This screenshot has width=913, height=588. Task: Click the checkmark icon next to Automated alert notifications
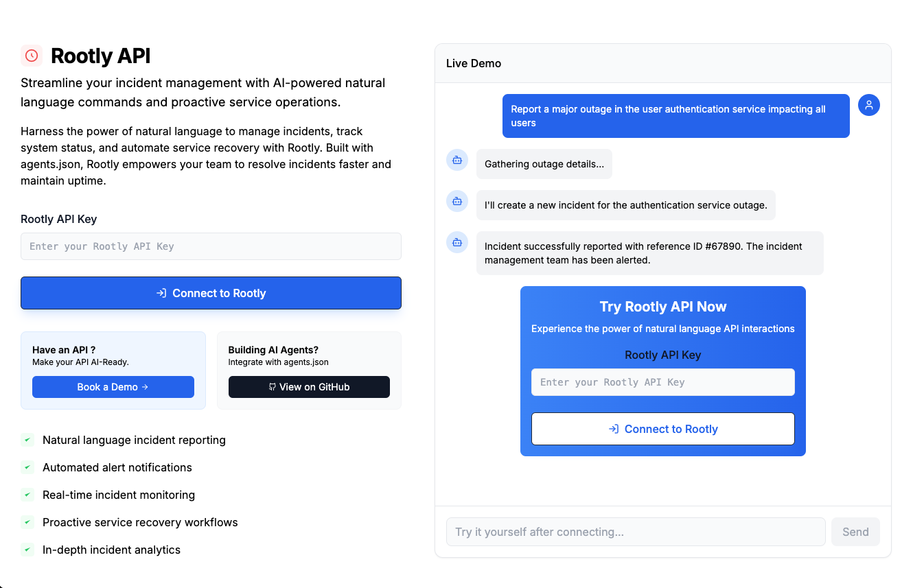coord(27,467)
